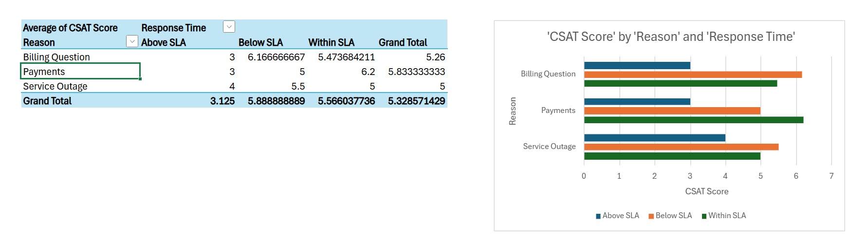This screenshot has height=243, width=868.
Task: Click the Service Outage chart axis label
Action: [549, 146]
